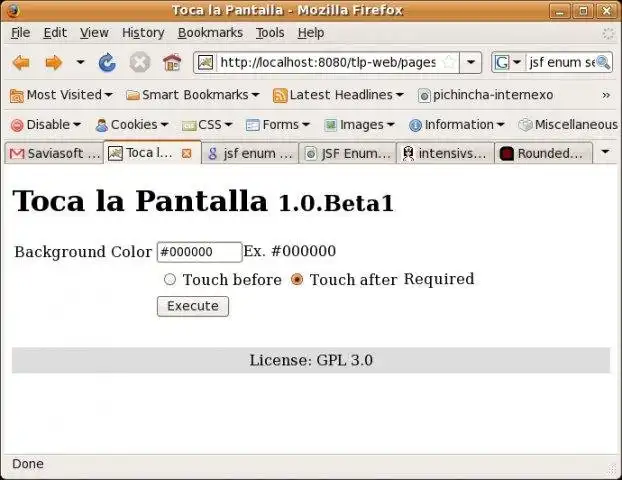Screen dimensions: 622x480
Task: Click the throbber activity icon
Action: click(x=608, y=33)
